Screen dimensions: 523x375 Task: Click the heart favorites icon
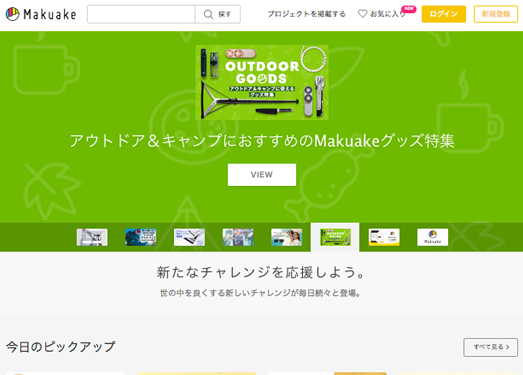[362, 14]
